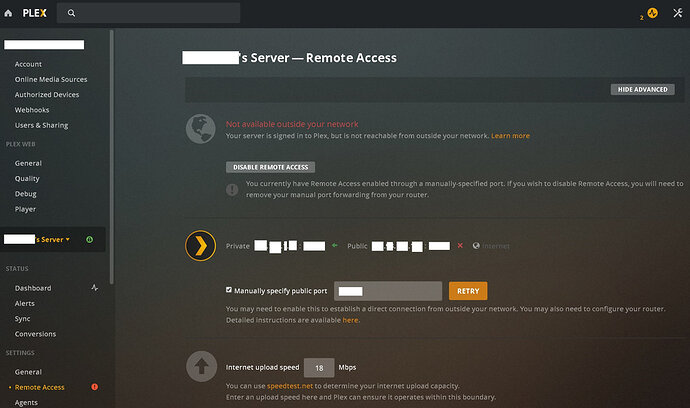690x408 pixels.
Task: Open the Learn more link
Action: (x=510, y=136)
